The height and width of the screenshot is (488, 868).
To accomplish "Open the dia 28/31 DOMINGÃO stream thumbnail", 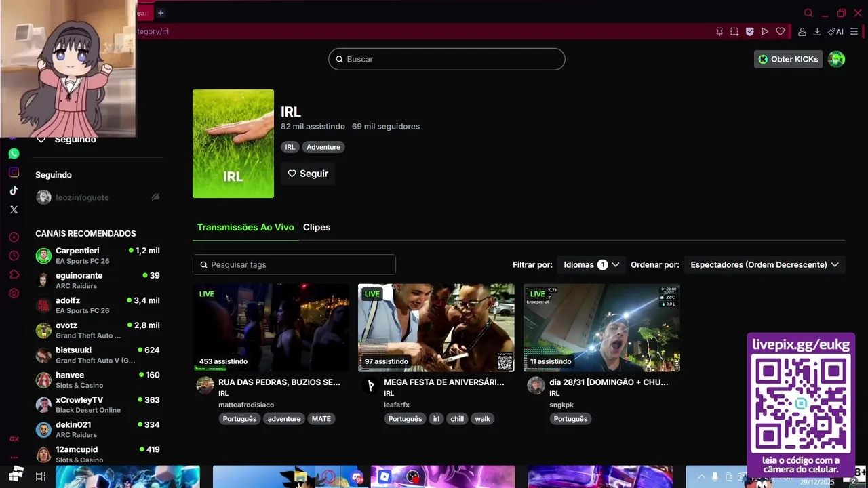I will click(601, 327).
